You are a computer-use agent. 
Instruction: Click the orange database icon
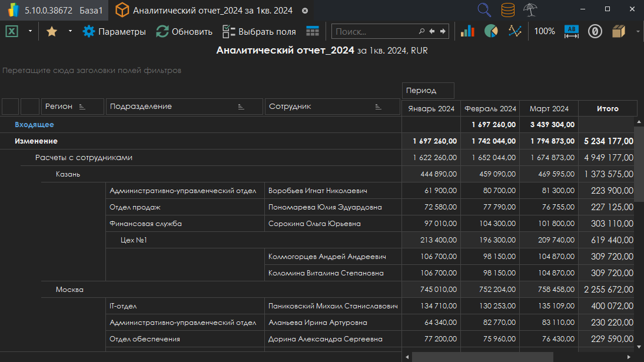pos(507,10)
